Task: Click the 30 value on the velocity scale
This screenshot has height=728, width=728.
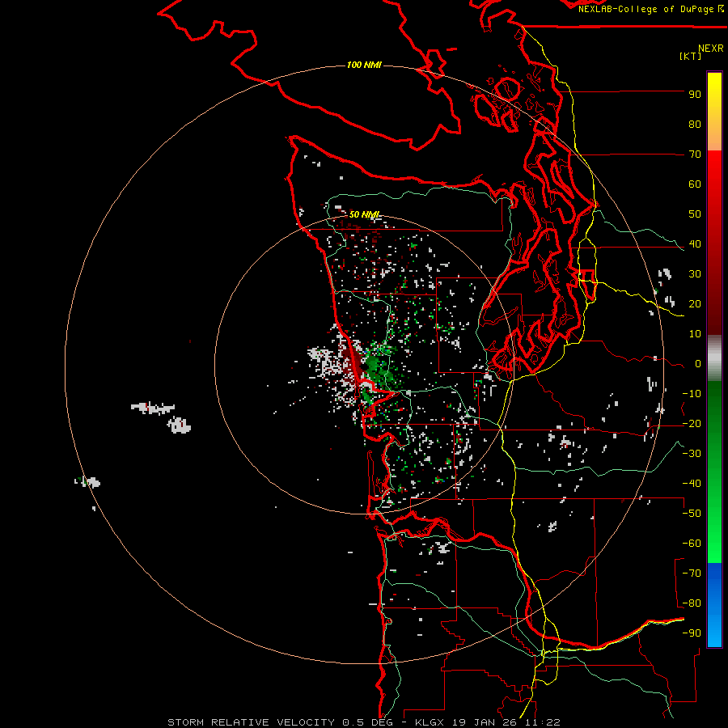Action: coord(695,274)
